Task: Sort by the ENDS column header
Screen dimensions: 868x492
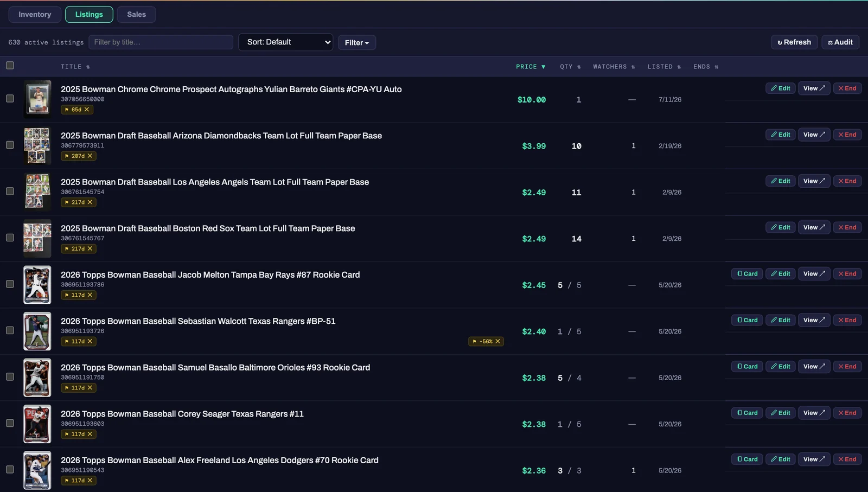Action: (x=706, y=67)
